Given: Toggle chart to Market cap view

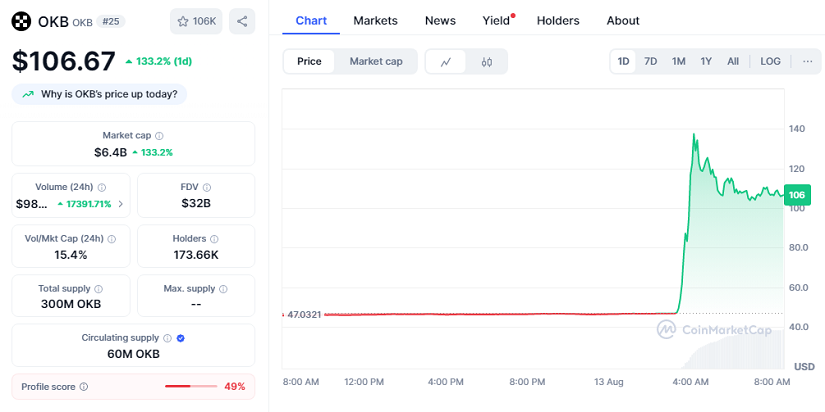Looking at the screenshot, I should tap(376, 62).
